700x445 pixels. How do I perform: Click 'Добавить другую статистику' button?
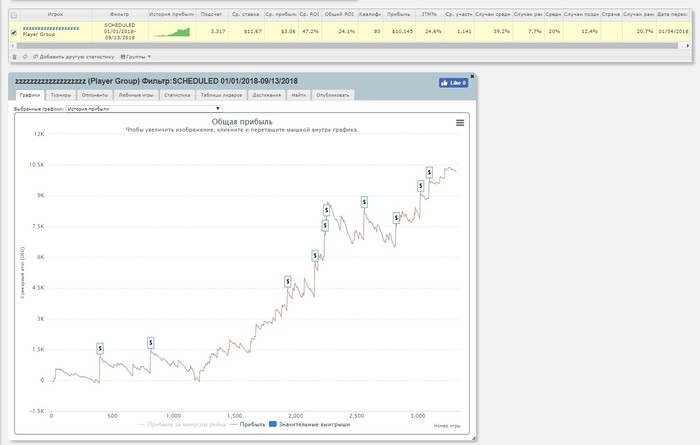click(x=74, y=57)
